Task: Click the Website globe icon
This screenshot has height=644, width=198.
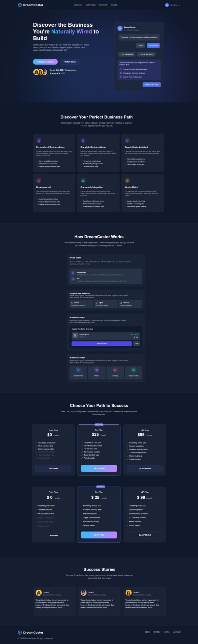Action: point(96,370)
